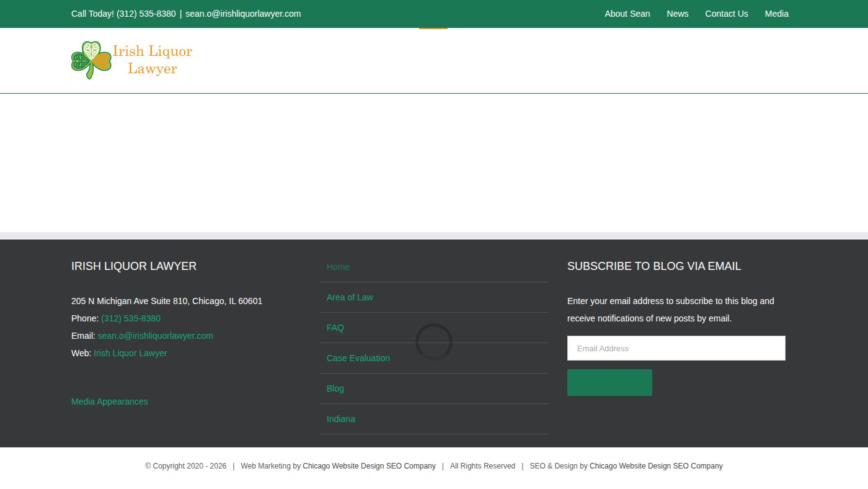Focus the Email Address input field
Screen dimensions: 868x489
pos(676,348)
